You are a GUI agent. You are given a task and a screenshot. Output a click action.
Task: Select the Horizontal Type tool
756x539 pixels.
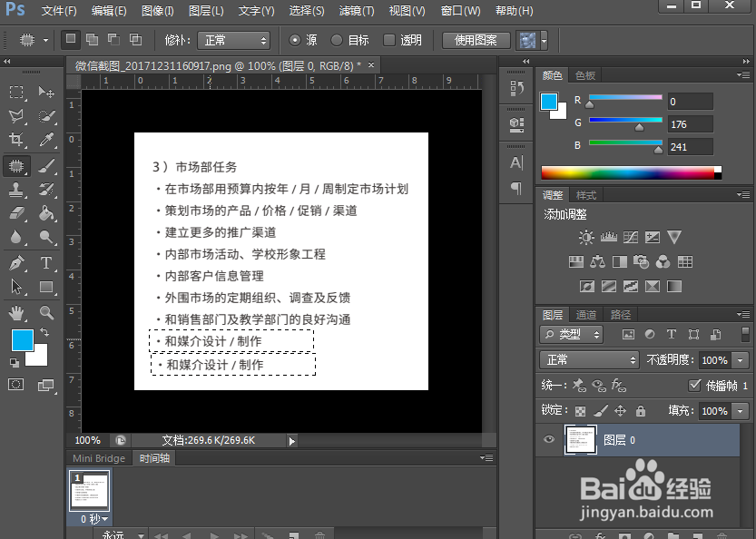pos(44,261)
